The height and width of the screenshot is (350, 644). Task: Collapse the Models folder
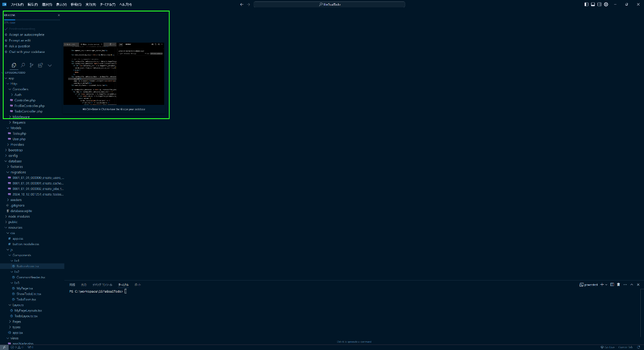(16, 128)
